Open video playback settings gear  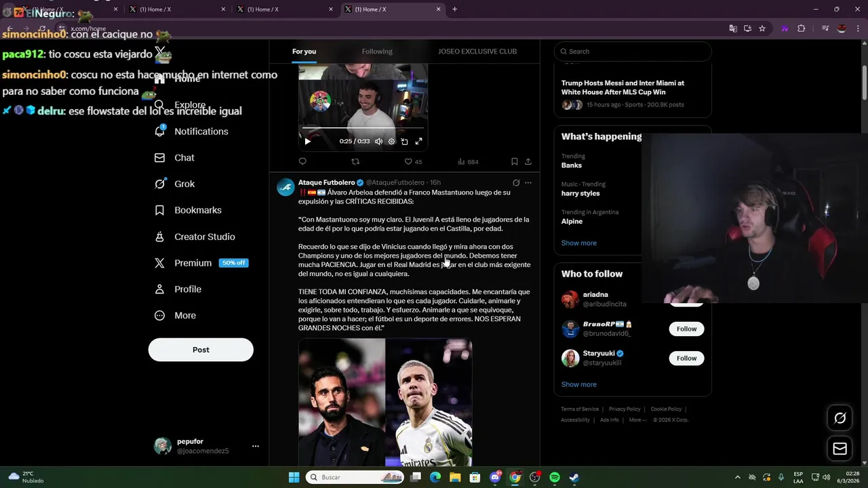[x=391, y=142]
